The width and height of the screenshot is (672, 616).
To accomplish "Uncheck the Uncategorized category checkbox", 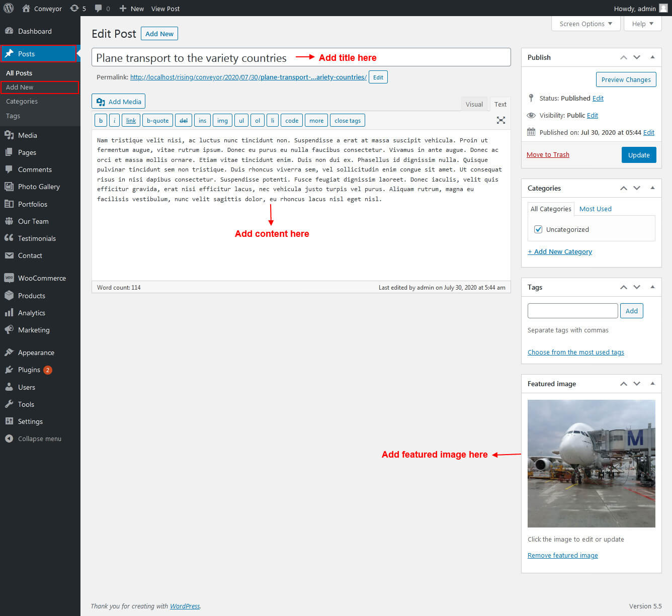I will point(538,229).
